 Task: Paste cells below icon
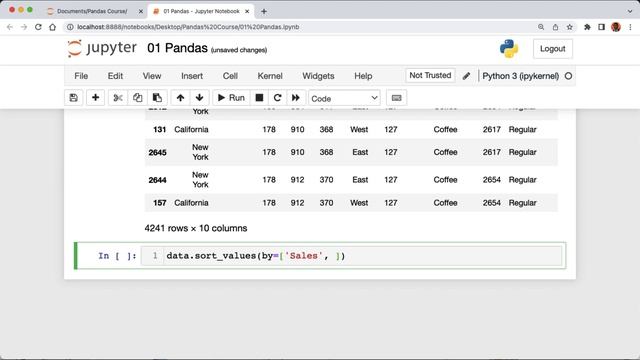pos(157,98)
